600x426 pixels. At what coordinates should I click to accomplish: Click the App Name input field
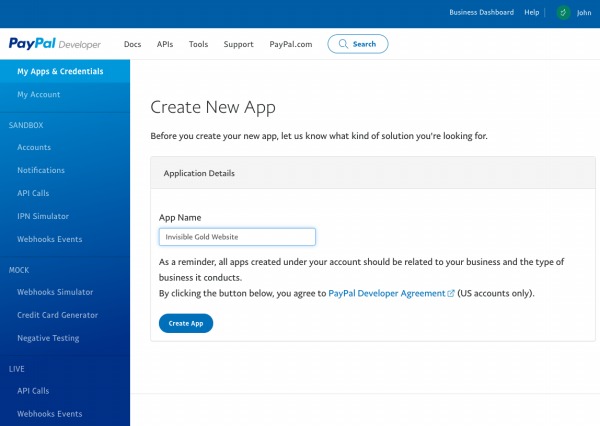tap(237, 237)
